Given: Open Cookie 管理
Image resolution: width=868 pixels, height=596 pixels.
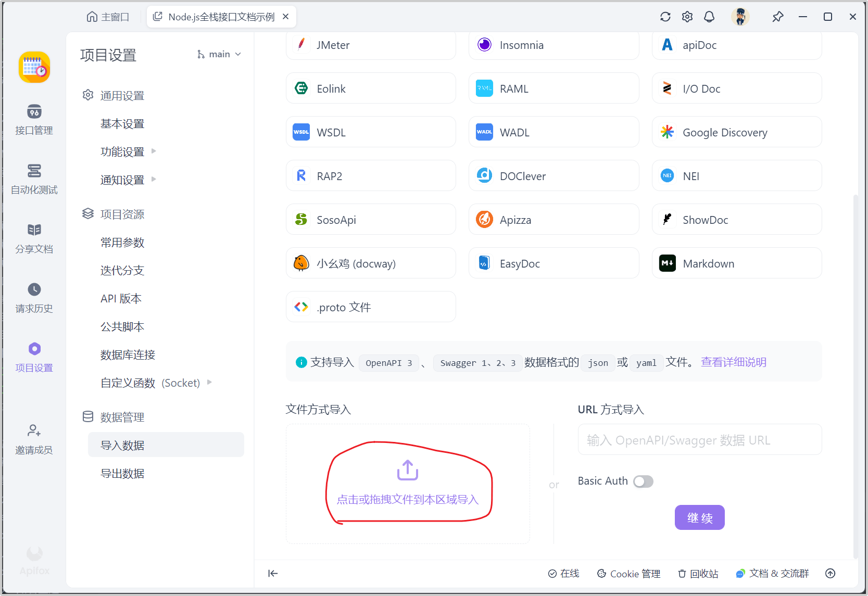Looking at the screenshot, I should pyautogui.click(x=628, y=573).
